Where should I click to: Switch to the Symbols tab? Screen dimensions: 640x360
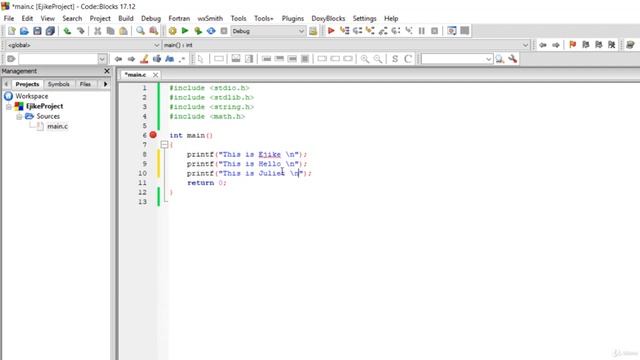(58, 84)
